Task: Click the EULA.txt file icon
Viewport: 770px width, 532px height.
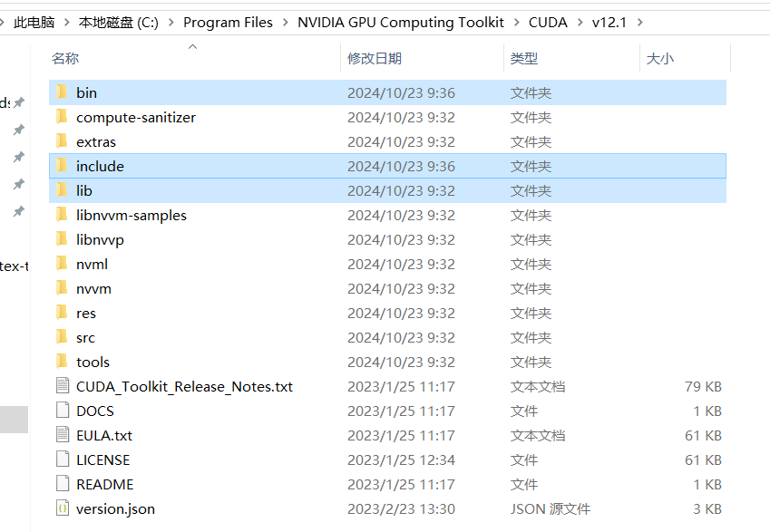Action: (x=63, y=435)
